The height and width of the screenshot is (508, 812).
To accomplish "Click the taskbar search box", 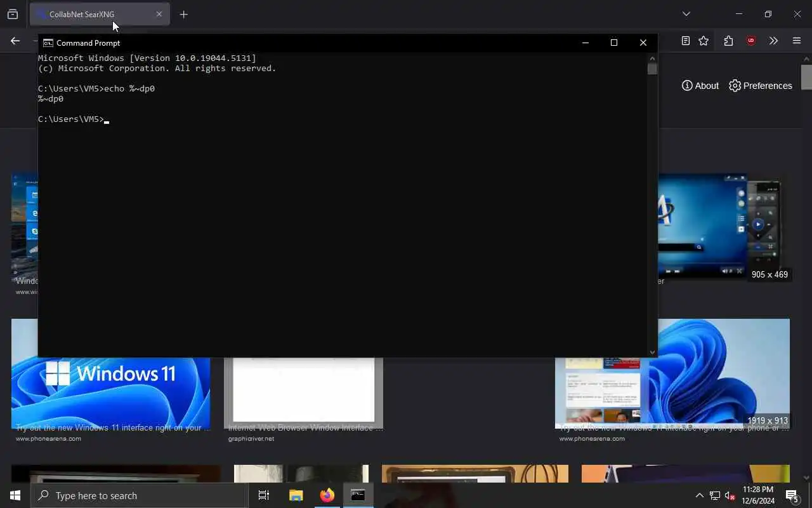I will pos(140,495).
